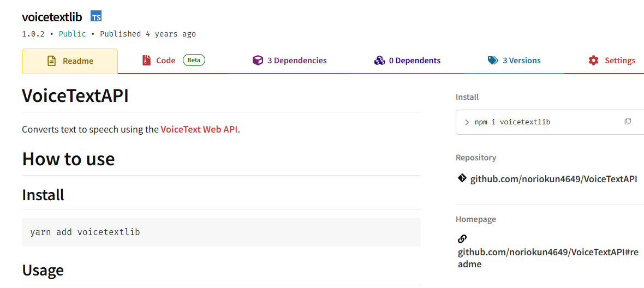Copy the npm install command
The height and width of the screenshot is (288, 644).
click(x=628, y=121)
